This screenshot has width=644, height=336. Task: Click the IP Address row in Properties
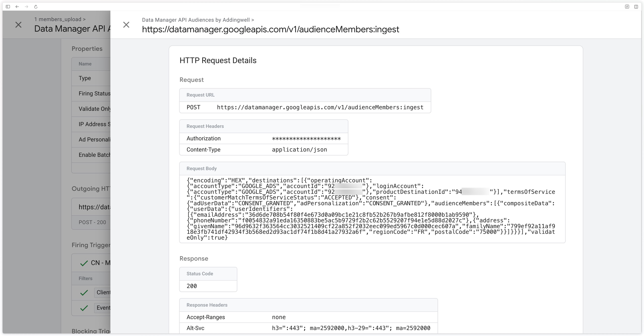click(91, 124)
